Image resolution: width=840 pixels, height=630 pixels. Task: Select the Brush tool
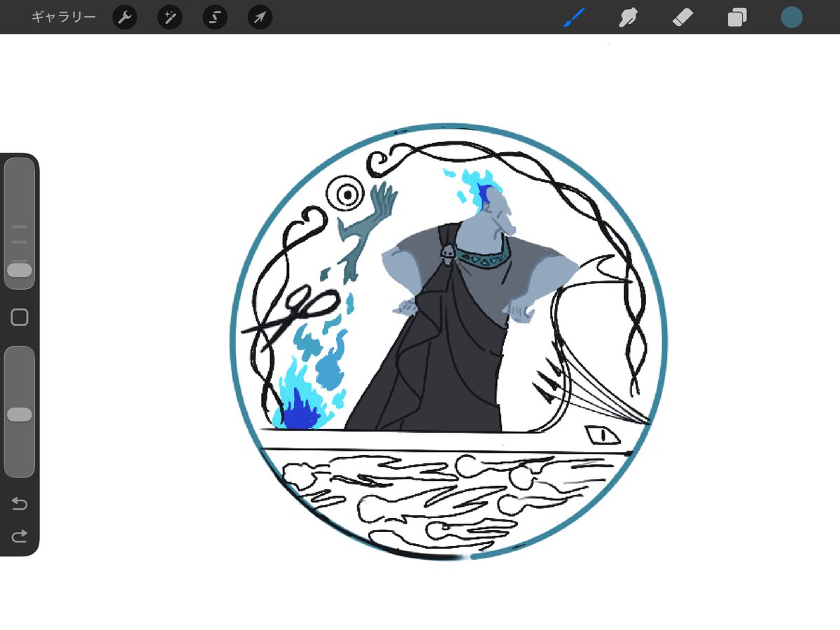(574, 17)
